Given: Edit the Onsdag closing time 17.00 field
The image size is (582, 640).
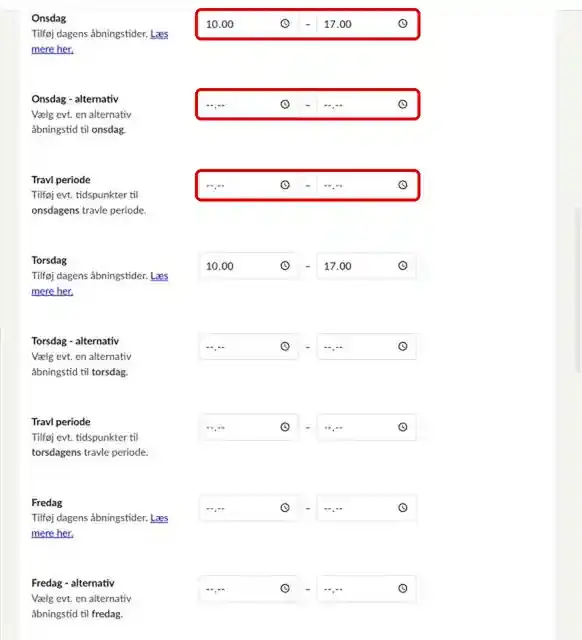Looking at the screenshot, I should click(367, 24).
